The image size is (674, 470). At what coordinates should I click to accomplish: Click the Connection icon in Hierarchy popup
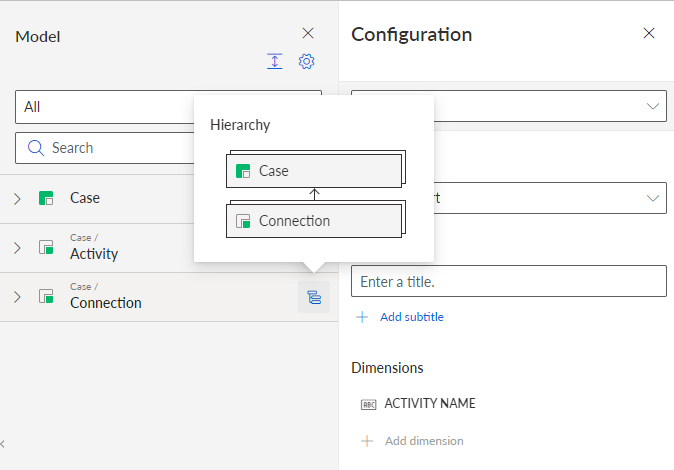pyautogui.click(x=243, y=221)
